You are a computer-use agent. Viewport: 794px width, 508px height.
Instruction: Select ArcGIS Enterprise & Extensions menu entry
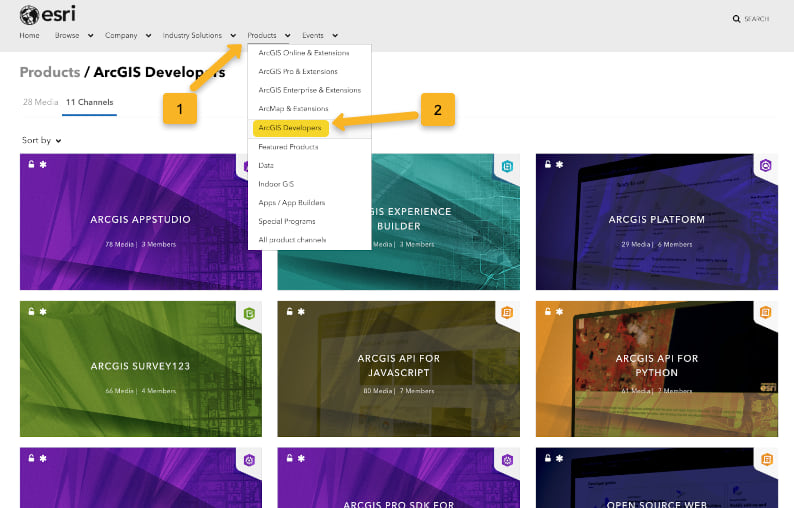tap(309, 90)
